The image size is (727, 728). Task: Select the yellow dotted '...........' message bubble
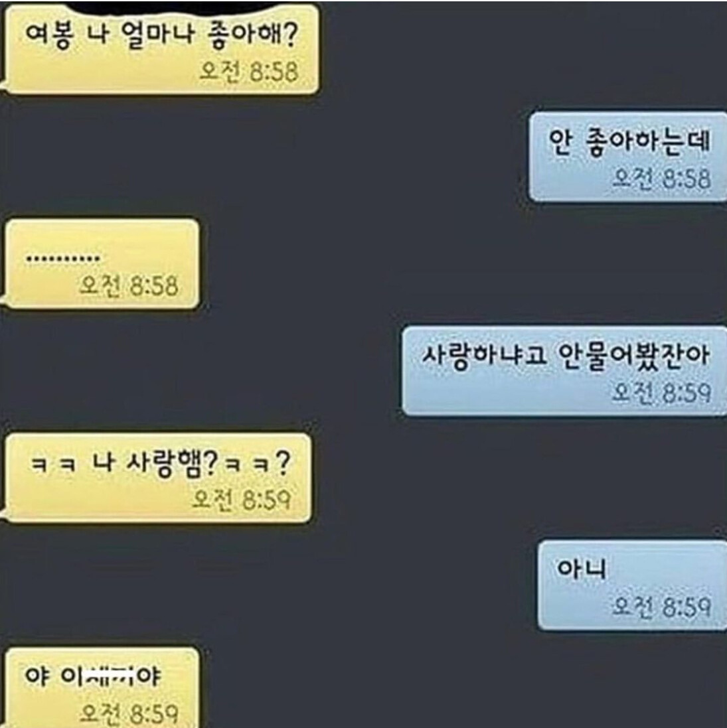102,263
